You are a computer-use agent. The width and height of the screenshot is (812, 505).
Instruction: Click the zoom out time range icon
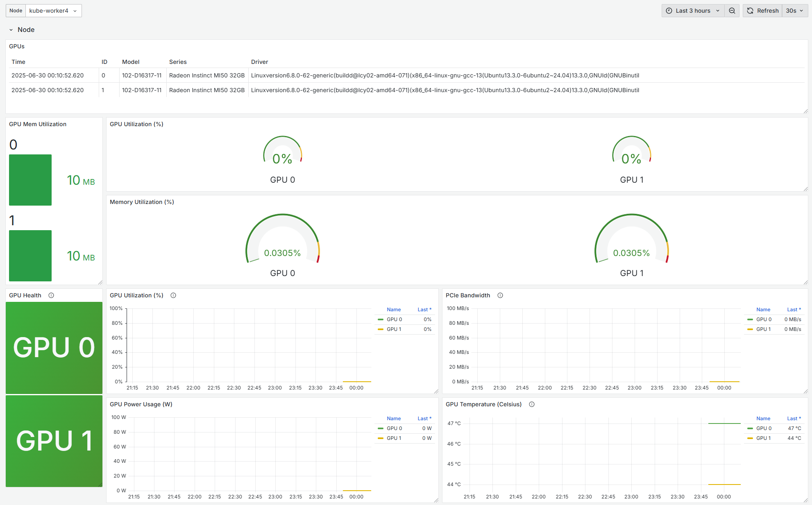732,11
